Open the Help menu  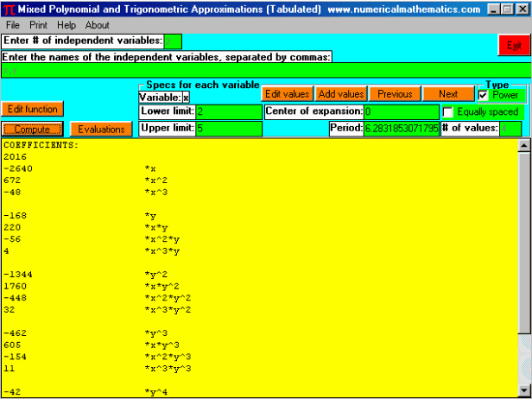66,25
